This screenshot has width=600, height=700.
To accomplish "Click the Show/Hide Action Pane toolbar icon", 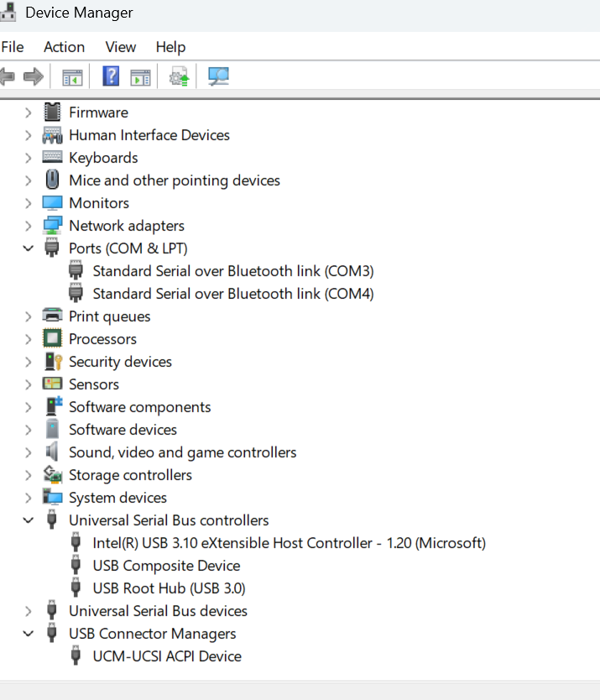I will coord(140,77).
